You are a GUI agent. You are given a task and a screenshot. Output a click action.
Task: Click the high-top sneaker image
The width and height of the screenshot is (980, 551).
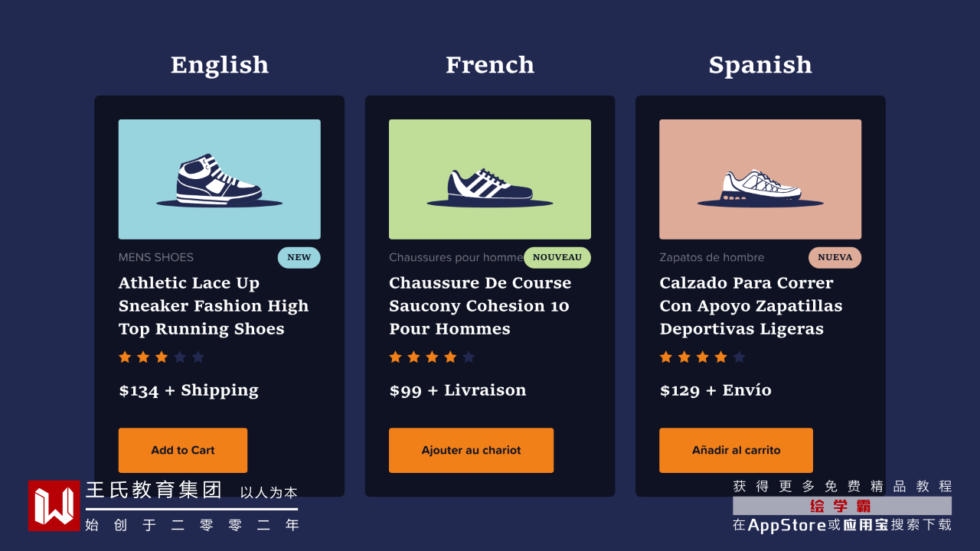point(219,179)
